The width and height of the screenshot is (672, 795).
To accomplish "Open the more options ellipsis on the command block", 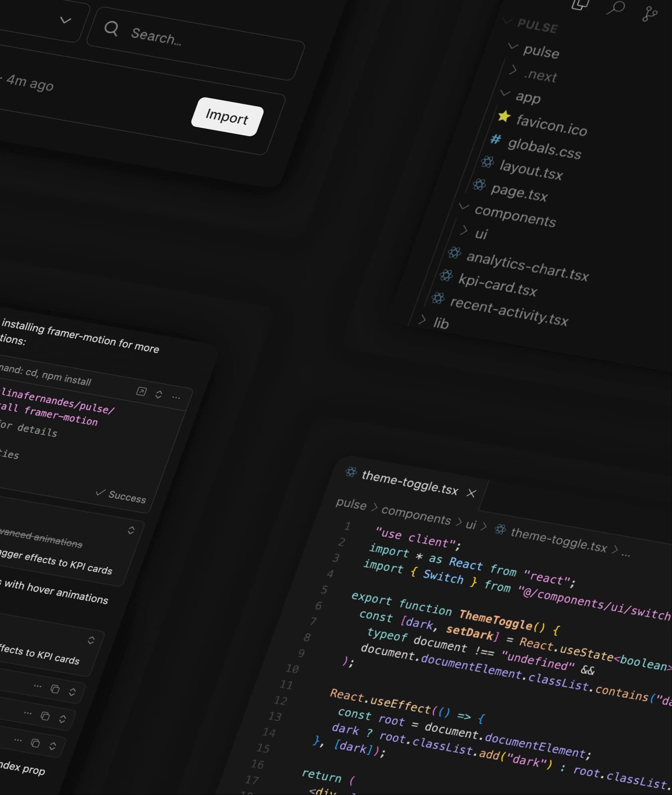I will tap(176, 397).
